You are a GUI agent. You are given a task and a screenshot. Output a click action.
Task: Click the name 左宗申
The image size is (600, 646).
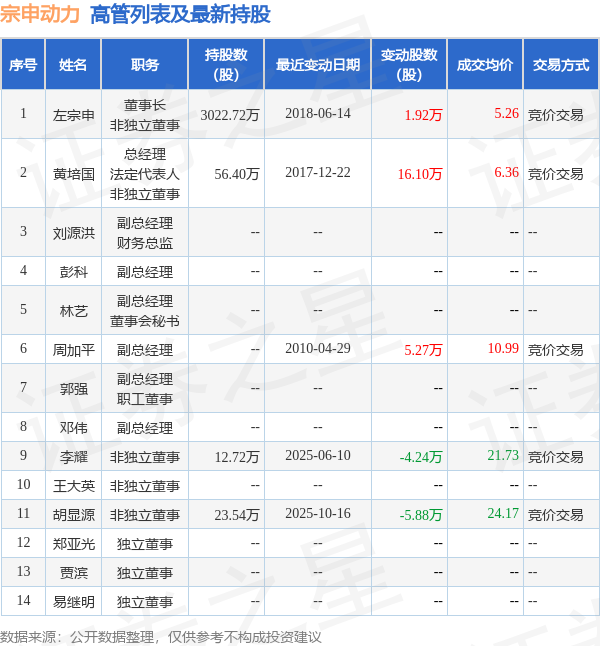tap(73, 115)
